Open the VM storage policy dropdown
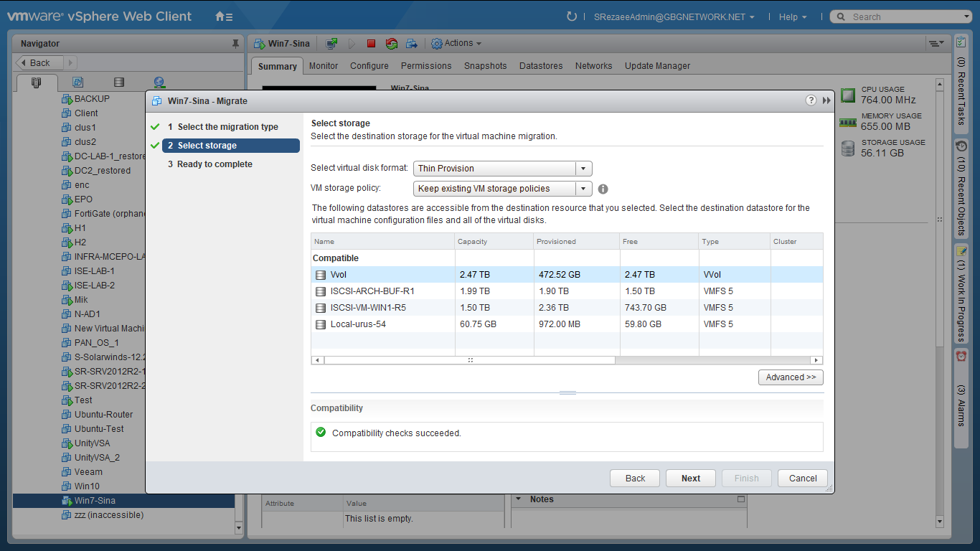The image size is (980, 551). (x=584, y=189)
